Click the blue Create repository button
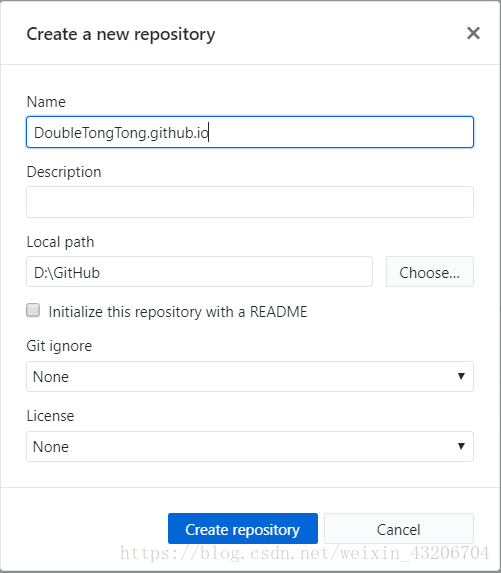 (243, 529)
